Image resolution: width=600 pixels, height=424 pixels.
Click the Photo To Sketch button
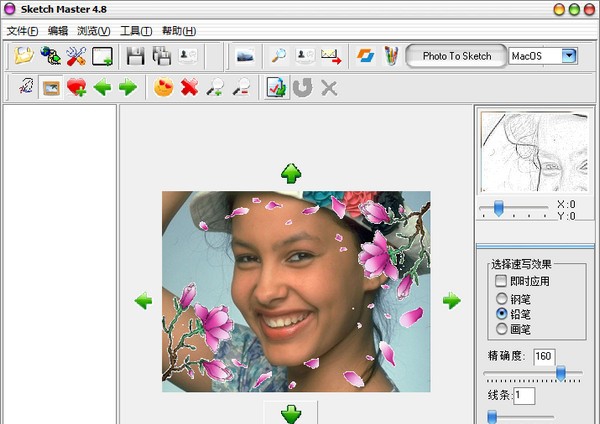pyautogui.click(x=457, y=56)
